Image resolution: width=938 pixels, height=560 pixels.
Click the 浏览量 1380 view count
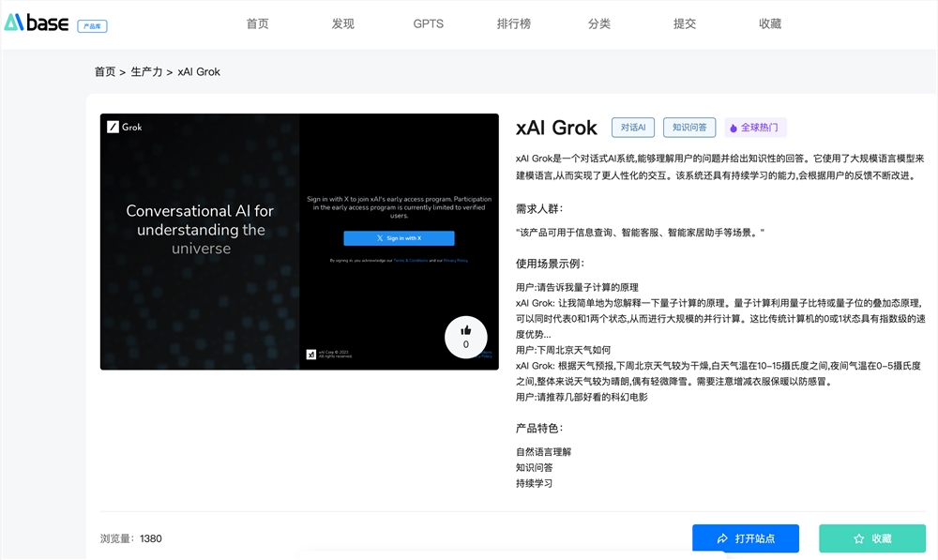(x=131, y=538)
